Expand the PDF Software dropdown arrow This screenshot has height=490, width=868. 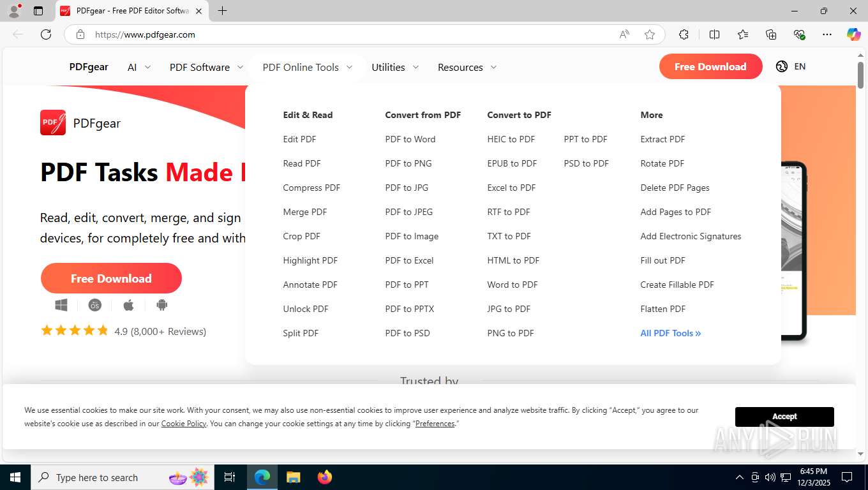pos(240,67)
